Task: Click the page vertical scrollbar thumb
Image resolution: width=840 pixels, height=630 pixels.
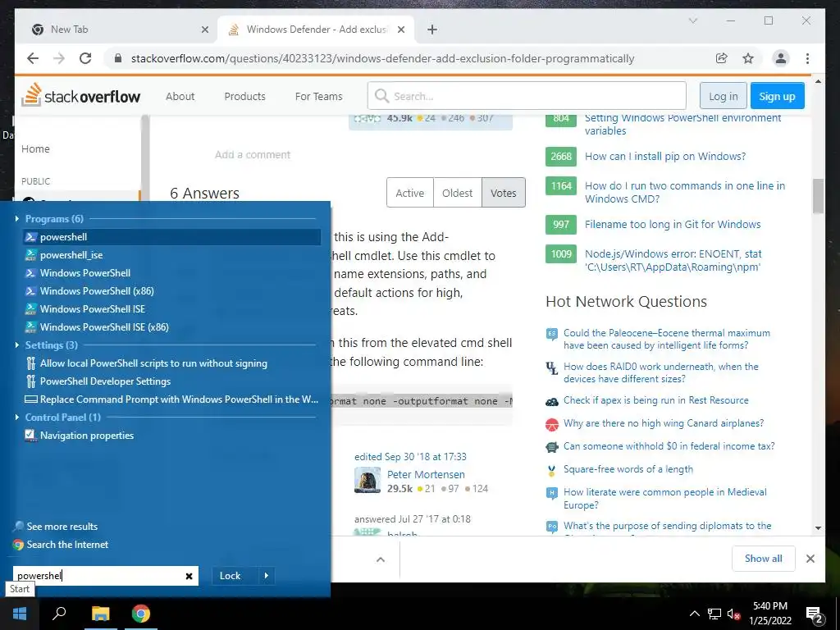Action: tap(818, 196)
